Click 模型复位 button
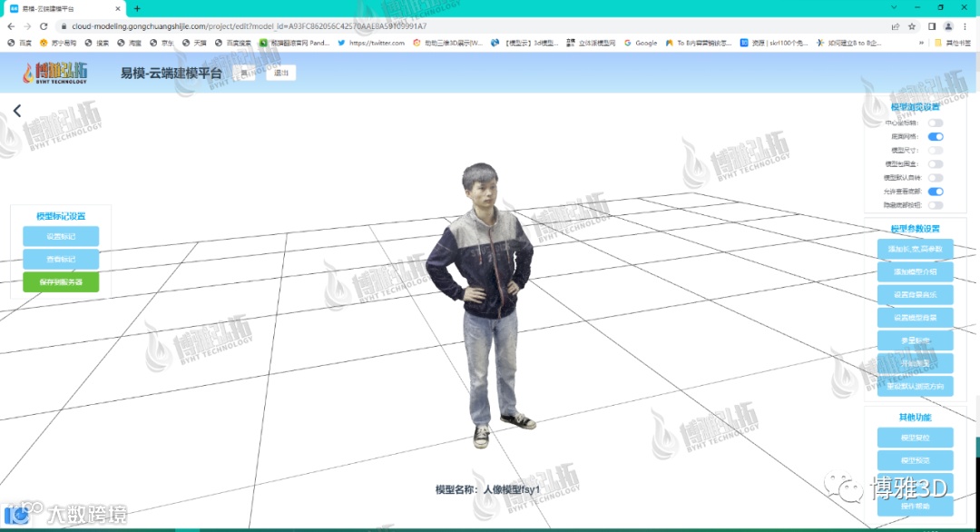The width and height of the screenshot is (980, 532). (915, 438)
